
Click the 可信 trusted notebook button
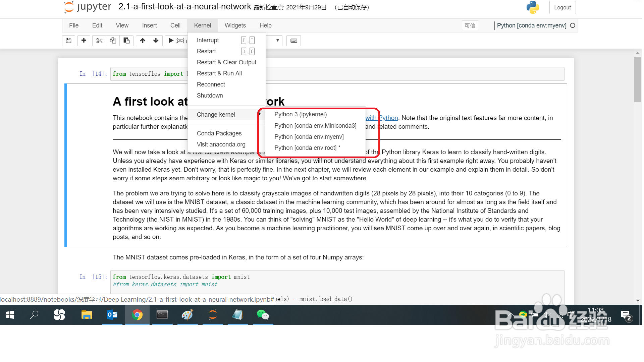470,25
